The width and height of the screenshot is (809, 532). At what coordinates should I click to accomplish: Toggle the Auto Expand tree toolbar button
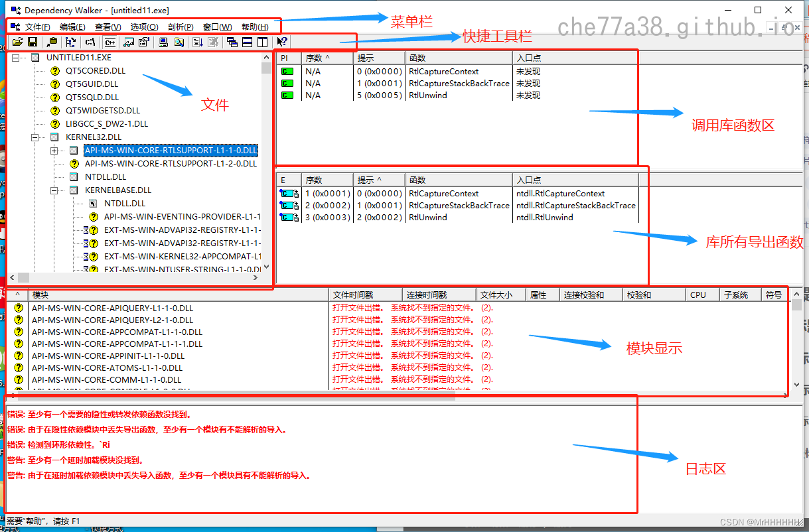pyautogui.click(x=71, y=42)
